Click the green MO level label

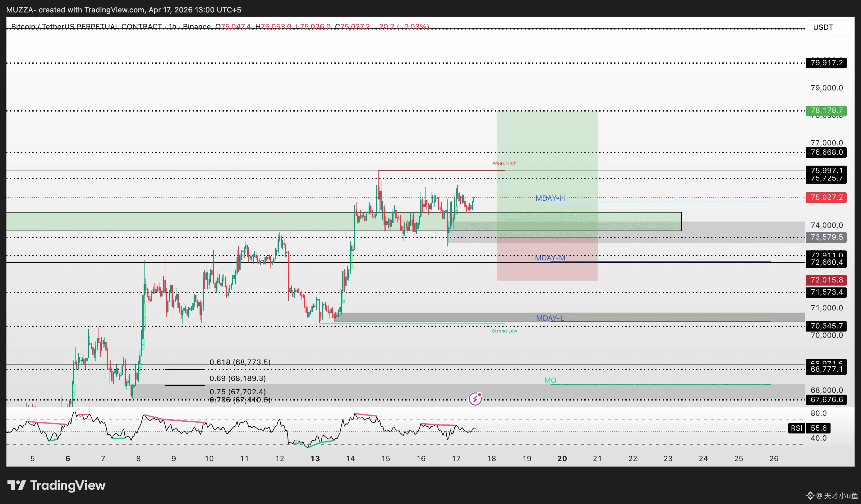(x=550, y=380)
